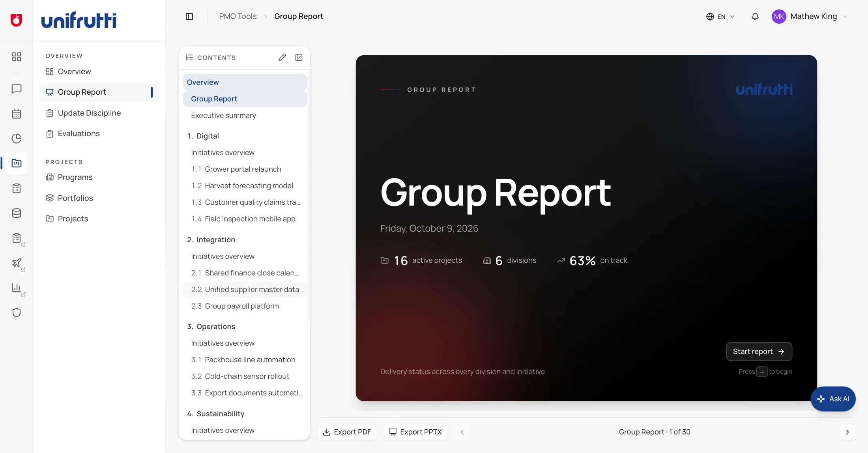868x453 pixels.
Task: Open the shield icon in rail
Action: tap(16, 313)
